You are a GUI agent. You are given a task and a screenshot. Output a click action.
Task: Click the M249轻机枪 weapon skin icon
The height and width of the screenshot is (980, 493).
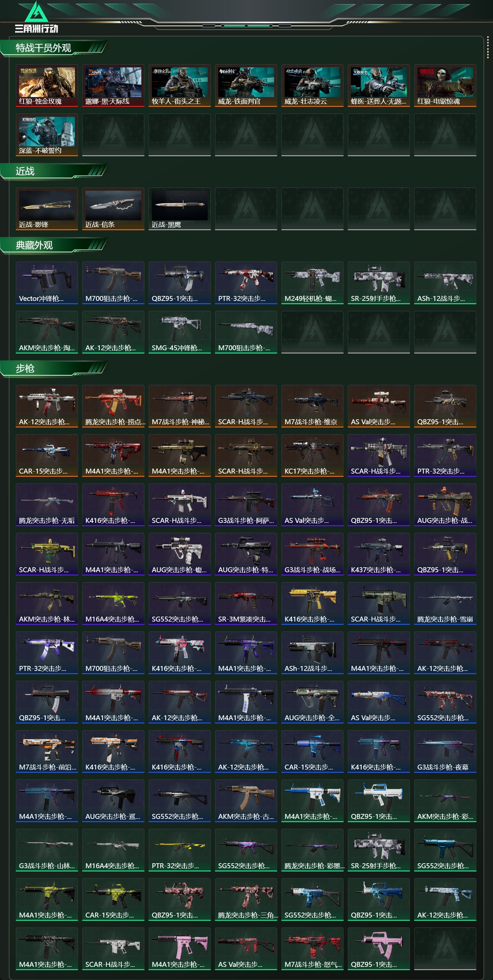(x=313, y=283)
